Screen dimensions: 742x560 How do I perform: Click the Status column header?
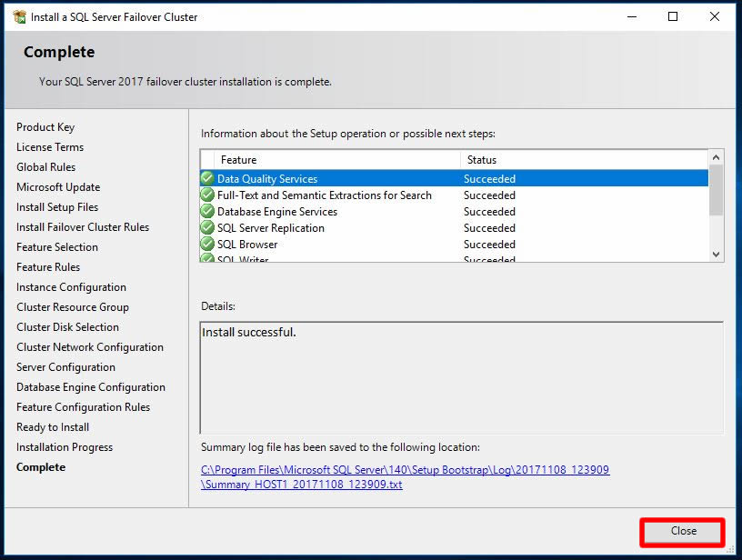pos(582,160)
